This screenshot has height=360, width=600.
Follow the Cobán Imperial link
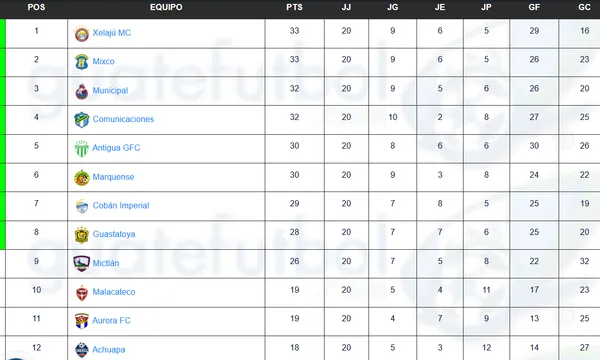pos(121,205)
